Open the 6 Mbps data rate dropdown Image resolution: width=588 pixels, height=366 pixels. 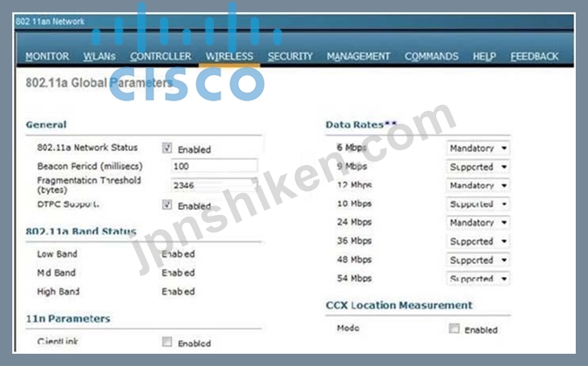point(478,148)
